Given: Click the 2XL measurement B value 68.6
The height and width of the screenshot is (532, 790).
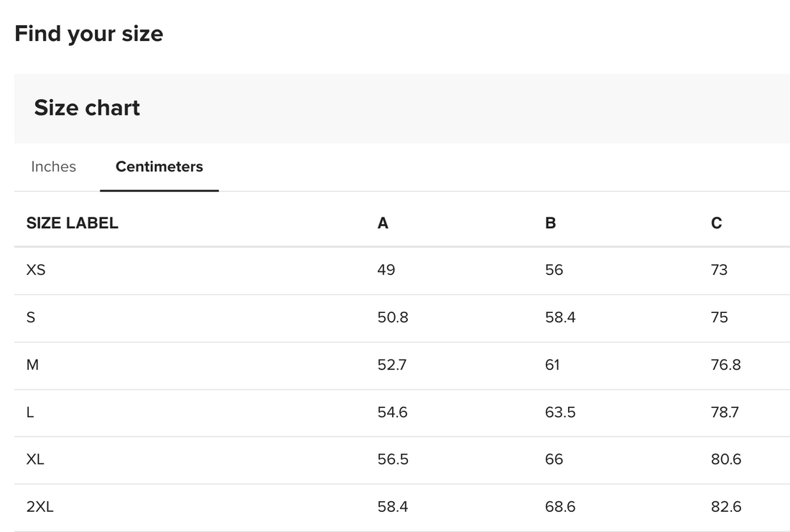Looking at the screenshot, I should click(560, 507).
